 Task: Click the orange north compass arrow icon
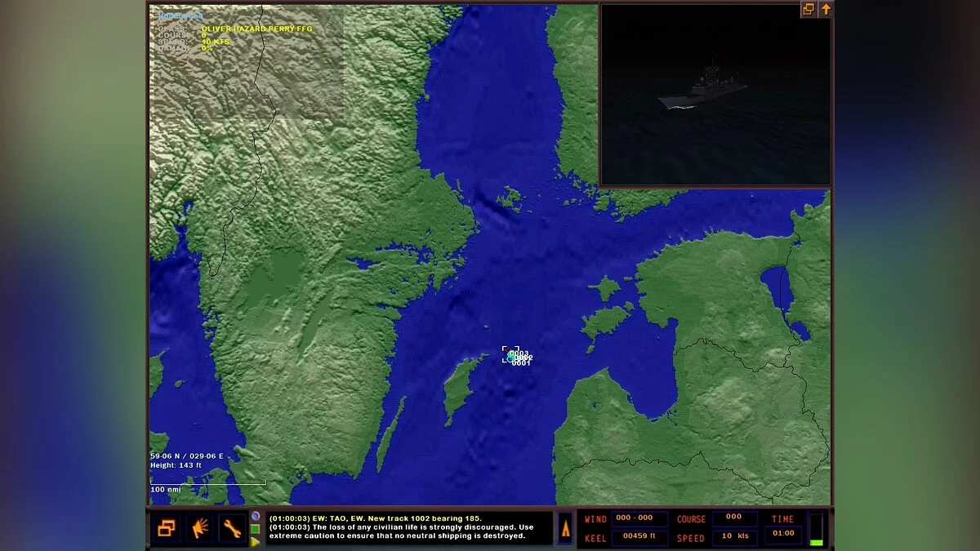565,528
